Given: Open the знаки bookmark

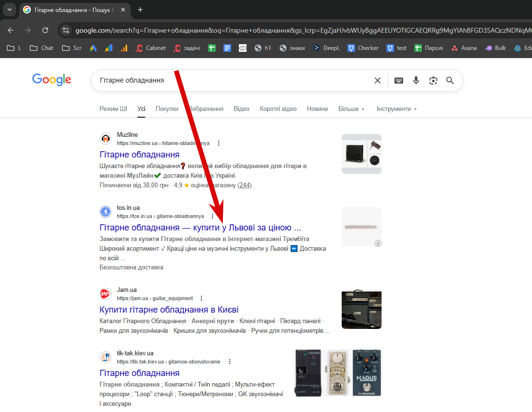Looking at the screenshot, I should pos(292,48).
